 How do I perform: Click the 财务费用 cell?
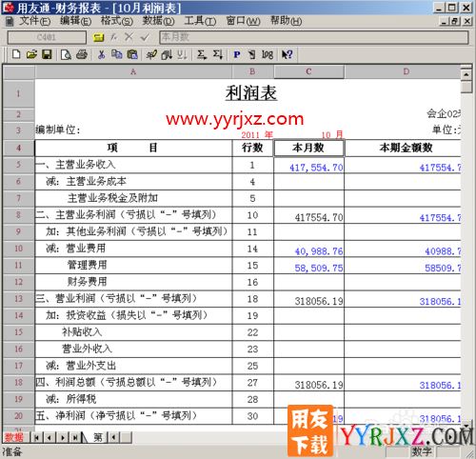pyautogui.click(x=133, y=282)
